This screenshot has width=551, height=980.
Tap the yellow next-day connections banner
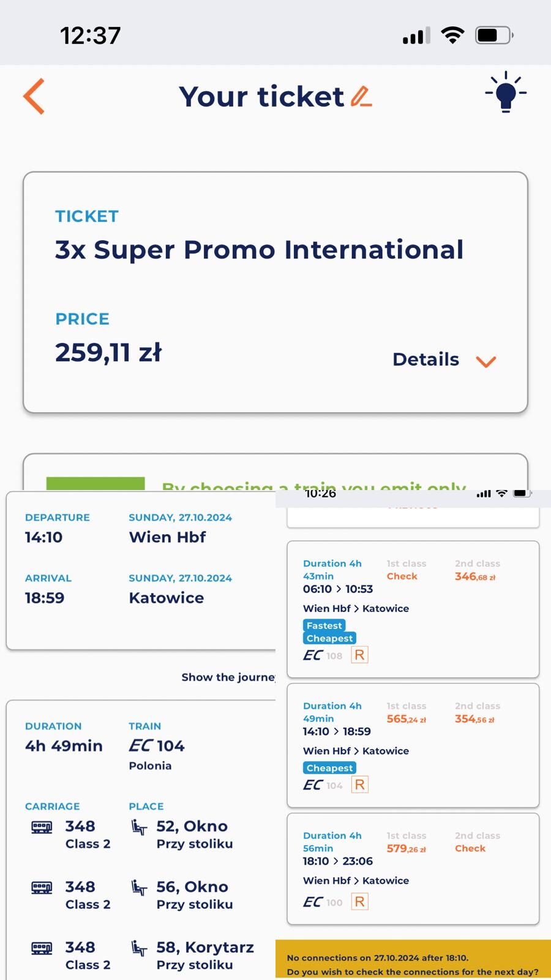[413, 960]
